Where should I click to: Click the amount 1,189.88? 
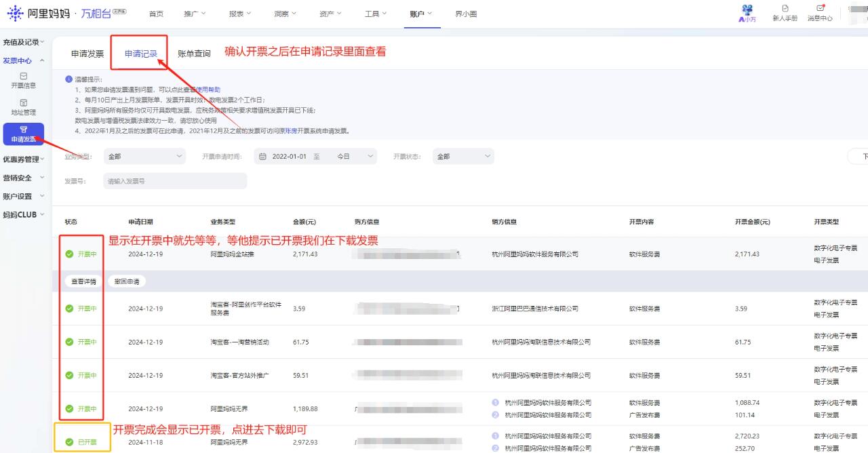tap(305, 409)
